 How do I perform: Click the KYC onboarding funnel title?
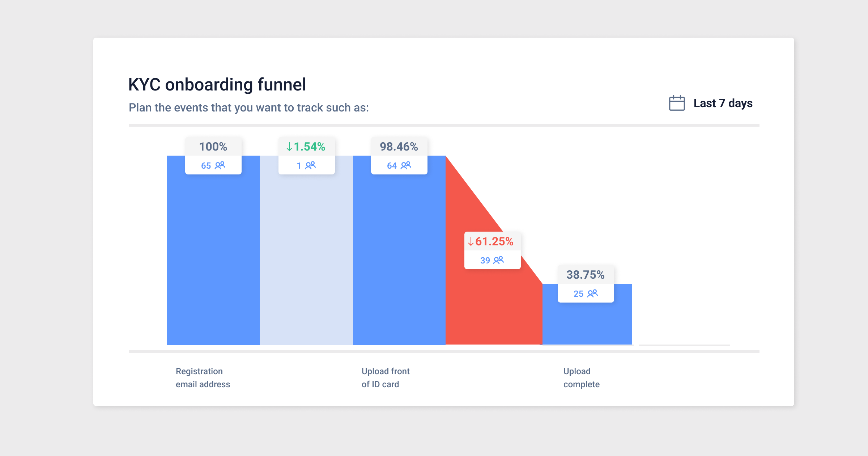217,84
